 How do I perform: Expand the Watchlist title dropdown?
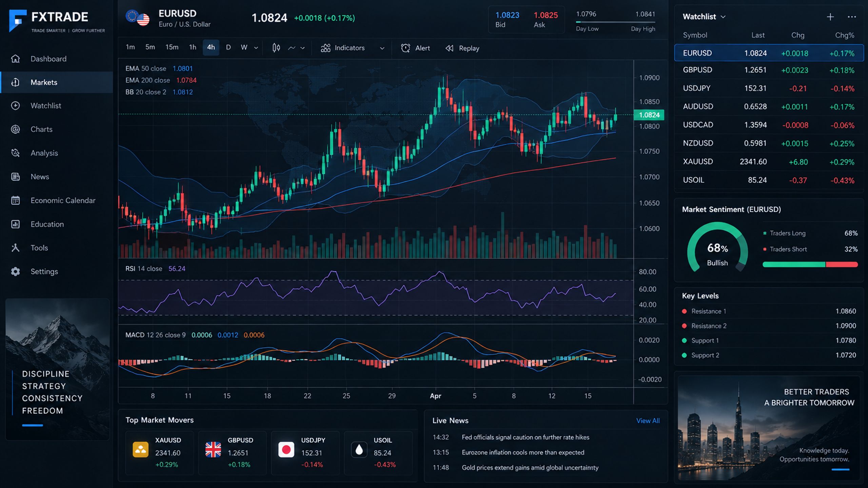[x=723, y=17]
